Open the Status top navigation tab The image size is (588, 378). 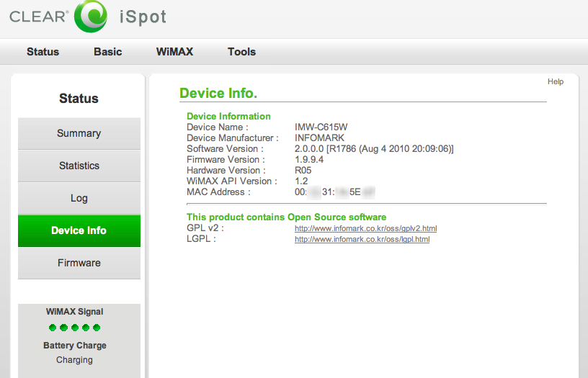point(43,52)
